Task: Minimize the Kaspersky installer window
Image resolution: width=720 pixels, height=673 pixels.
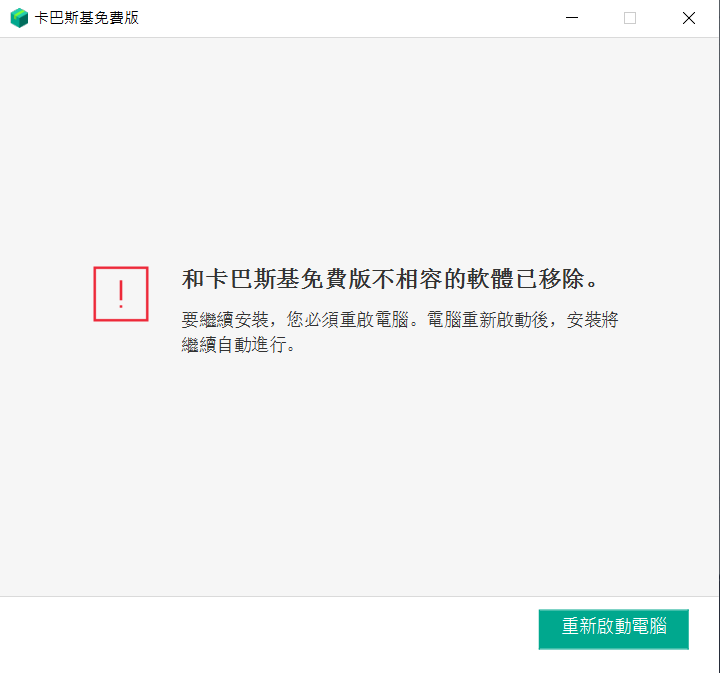Action: point(572,18)
